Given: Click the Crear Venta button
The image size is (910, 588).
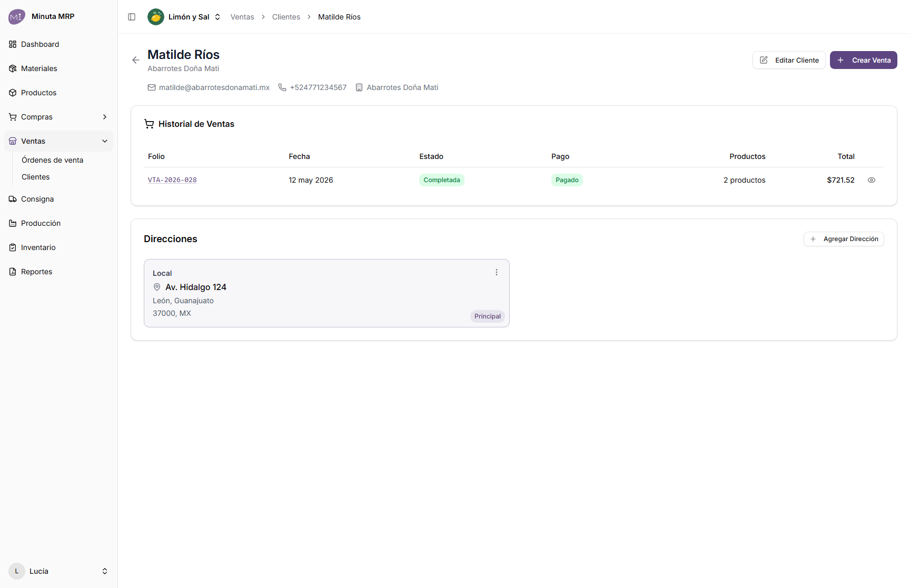Looking at the screenshot, I should [x=864, y=60].
